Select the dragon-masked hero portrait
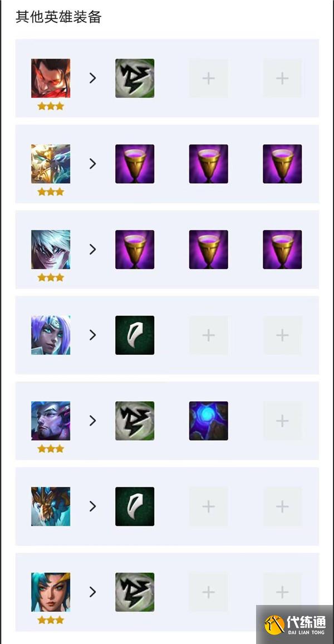This screenshot has width=334, height=644. tap(51, 506)
